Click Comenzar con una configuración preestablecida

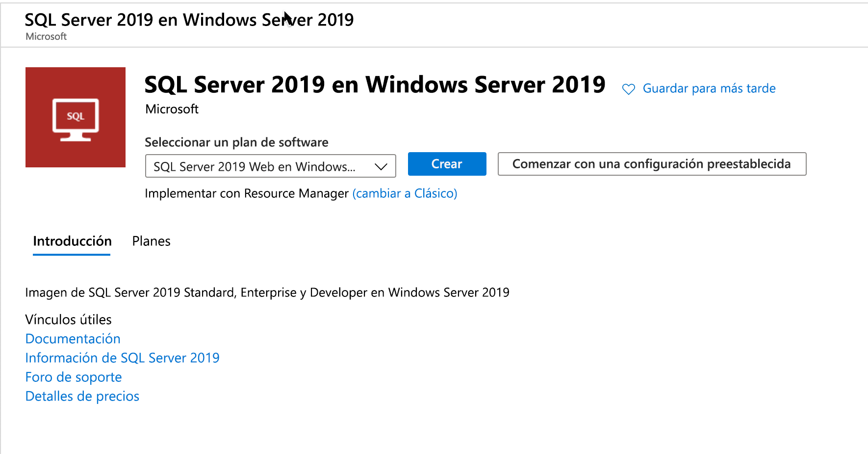click(x=652, y=164)
